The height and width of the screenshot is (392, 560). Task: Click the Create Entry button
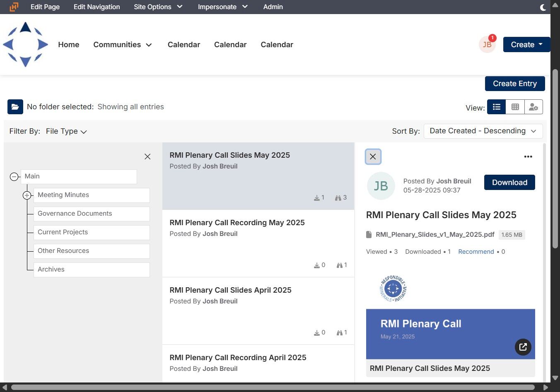pyautogui.click(x=515, y=84)
